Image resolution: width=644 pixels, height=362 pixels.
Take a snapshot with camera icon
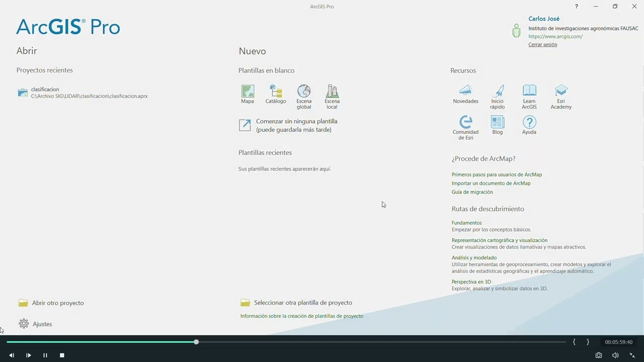(x=598, y=355)
